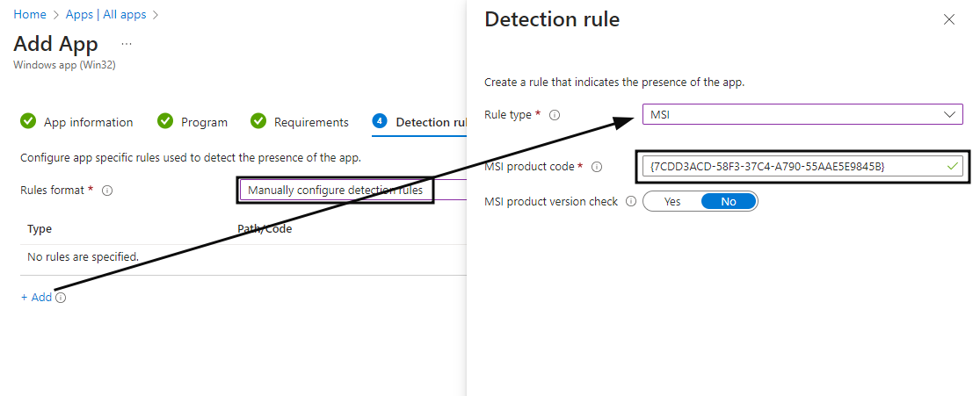Click the info icon beside MSI product code
Viewport: 980px width, 396px height.
597,167
